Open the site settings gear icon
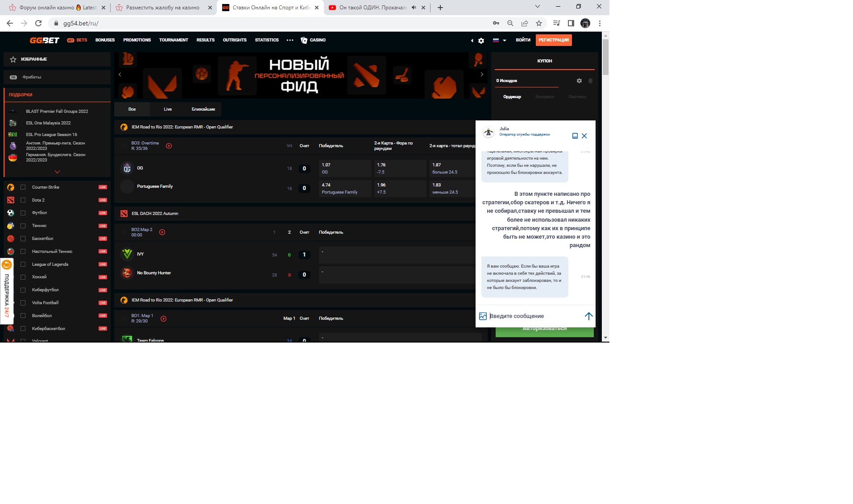 pos(481,41)
